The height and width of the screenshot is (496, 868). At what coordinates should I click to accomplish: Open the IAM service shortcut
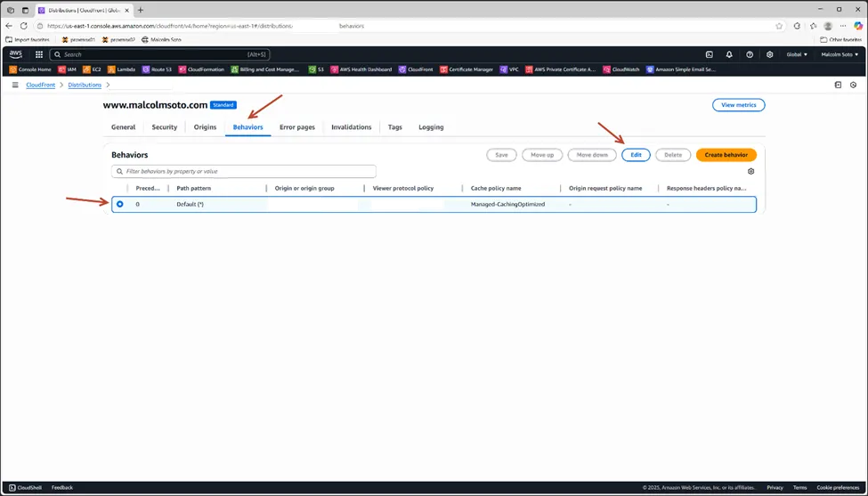tap(67, 69)
